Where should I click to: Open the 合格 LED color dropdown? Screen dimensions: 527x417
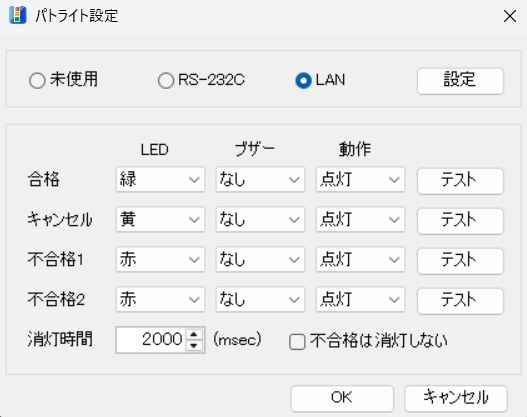point(160,179)
